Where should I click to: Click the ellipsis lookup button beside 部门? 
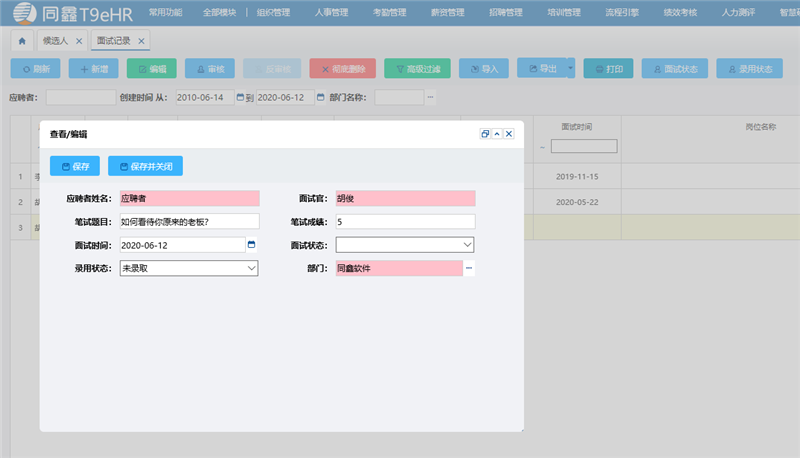(x=469, y=268)
